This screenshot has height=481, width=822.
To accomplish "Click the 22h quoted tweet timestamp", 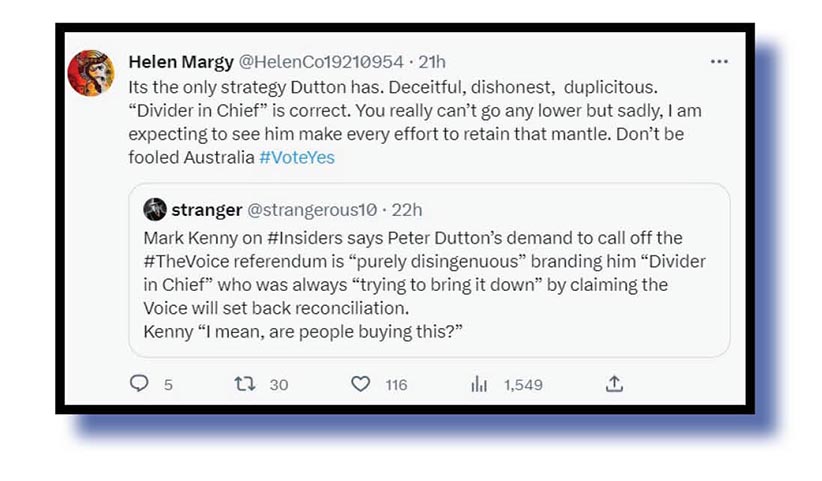I will 408,209.
